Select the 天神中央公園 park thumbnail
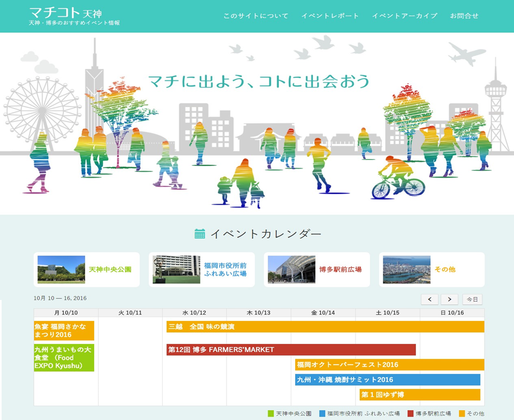This screenshot has width=514, height=420. 61,269
